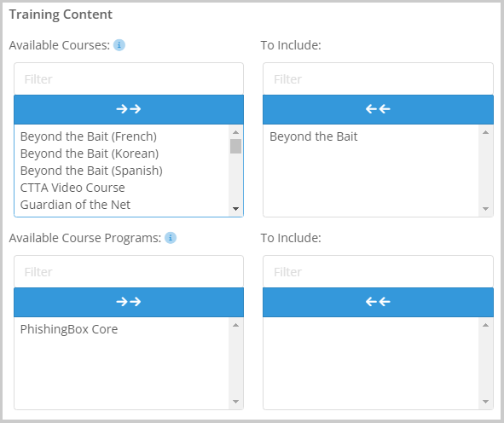Screen dimensions: 504x423
Task: Click the Available Courses scrollbar thumb
Action: click(235, 146)
